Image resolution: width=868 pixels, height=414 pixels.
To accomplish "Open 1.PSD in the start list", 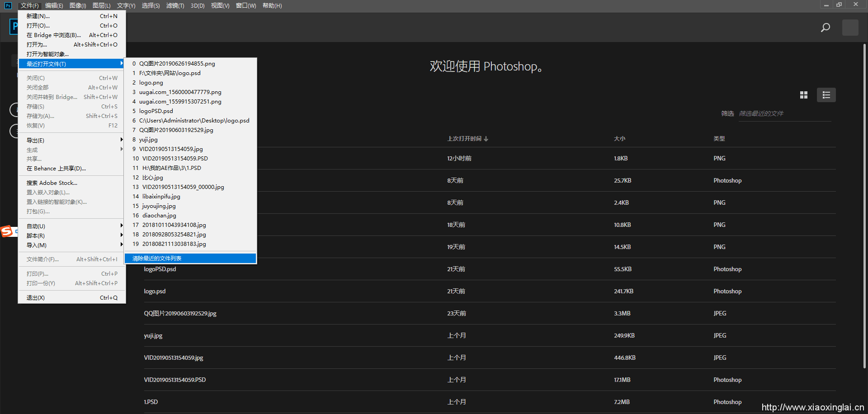I will coord(490,402).
